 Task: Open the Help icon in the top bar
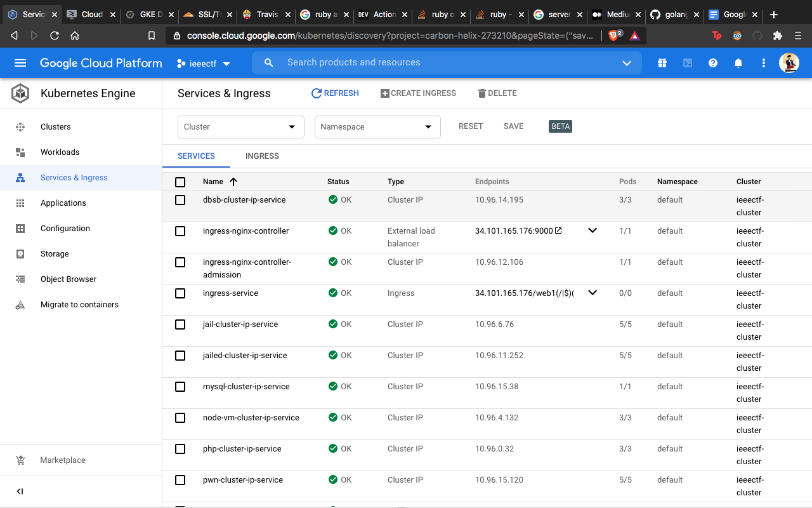pyautogui.click(x=712, y=62)
